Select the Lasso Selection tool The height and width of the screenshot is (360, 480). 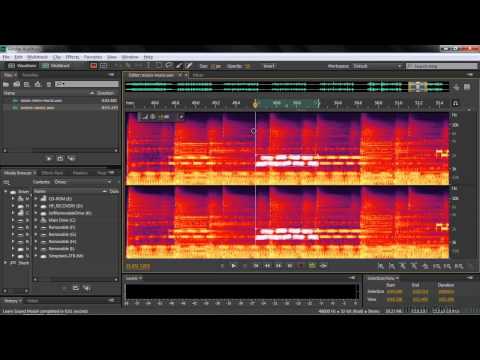tap(169, 66)
